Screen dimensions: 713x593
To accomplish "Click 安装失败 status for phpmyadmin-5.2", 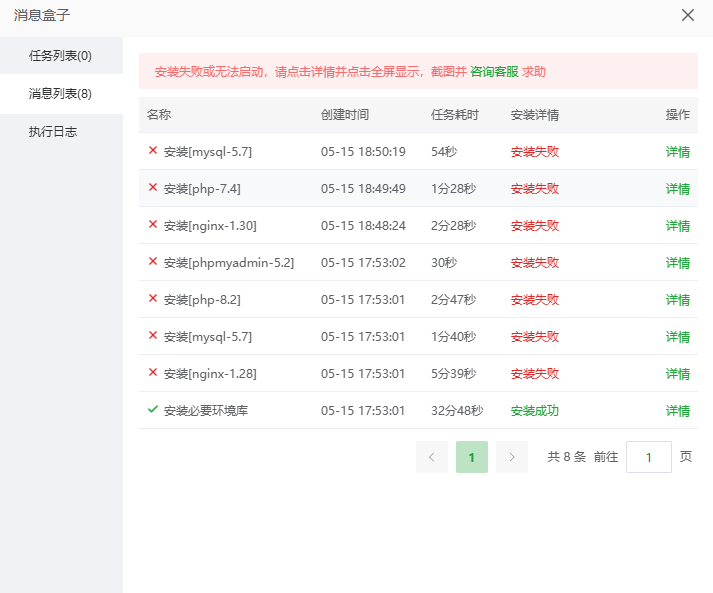I will pos(534,262).
